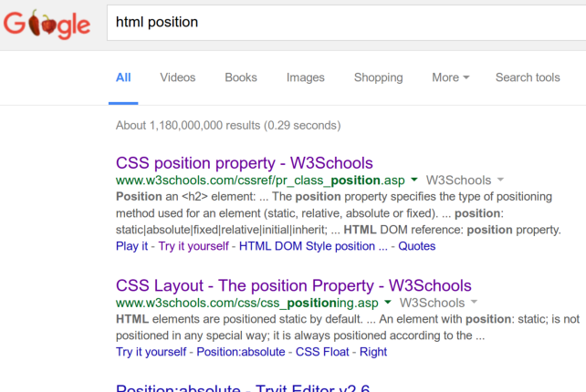
Task: Open CSS position property - W3Schools result
Action: click(x=245, y=163)
